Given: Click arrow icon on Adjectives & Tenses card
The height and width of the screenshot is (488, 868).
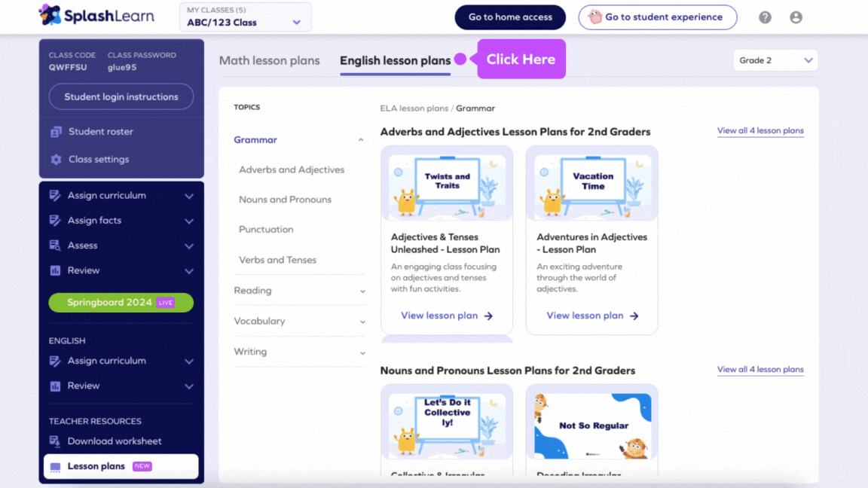Looking at the screenshot, I should point(488,316).
